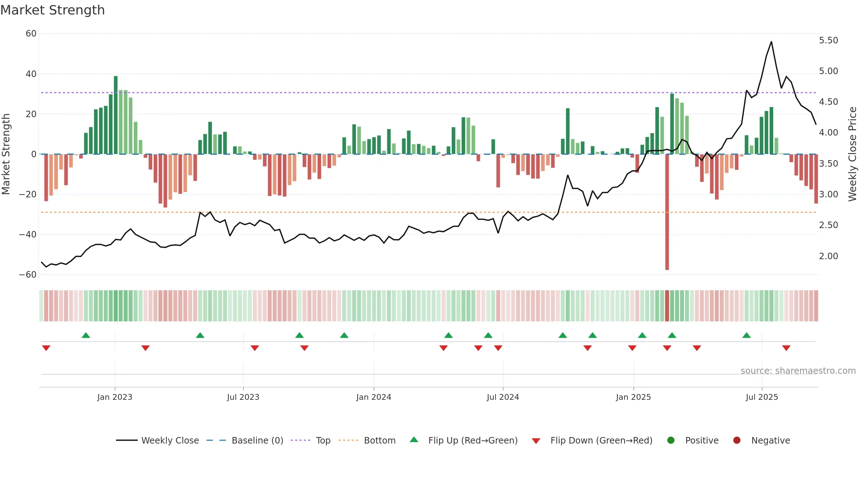Click the Jan 2024 axis label

coord(374,397)
